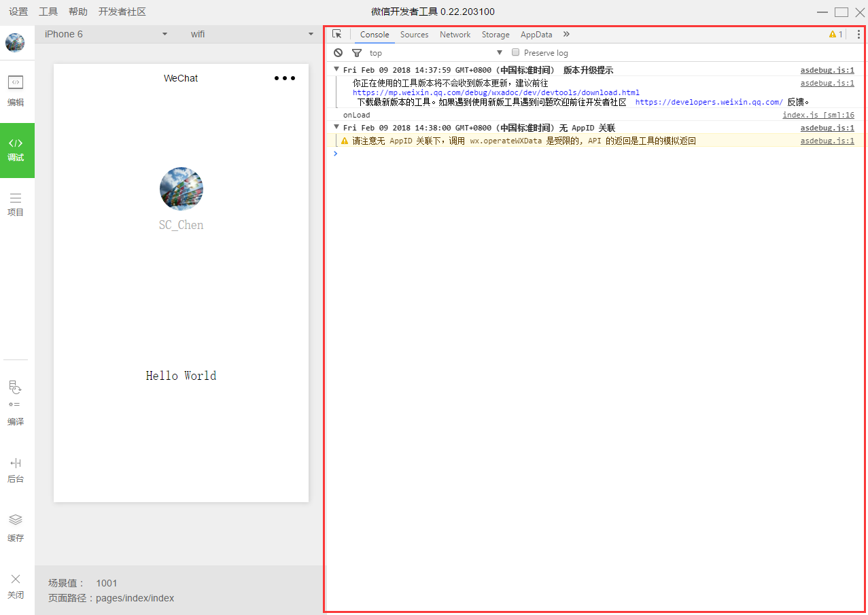Clear the console with the ban icon
This screenshot has height=615, width=868.
coord(338,52)
